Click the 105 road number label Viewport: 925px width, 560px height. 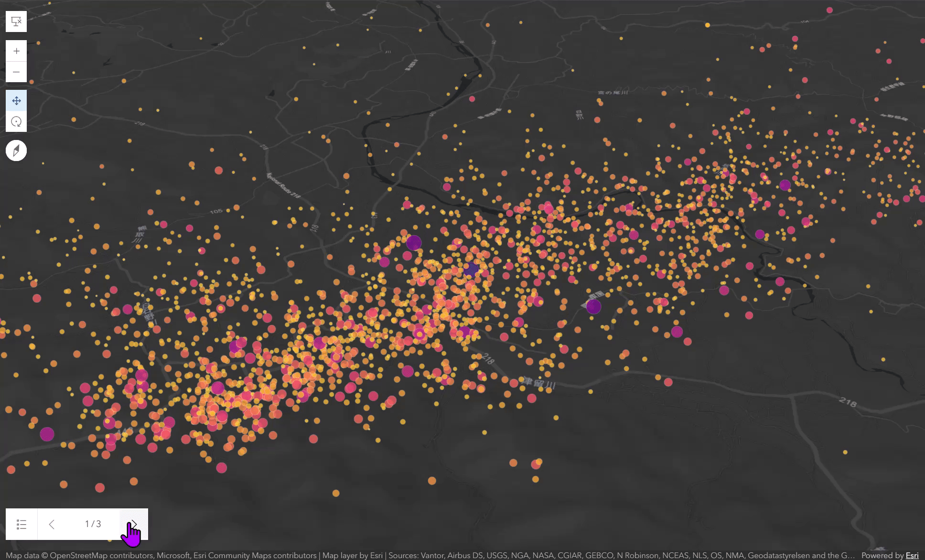coord(216,211)
